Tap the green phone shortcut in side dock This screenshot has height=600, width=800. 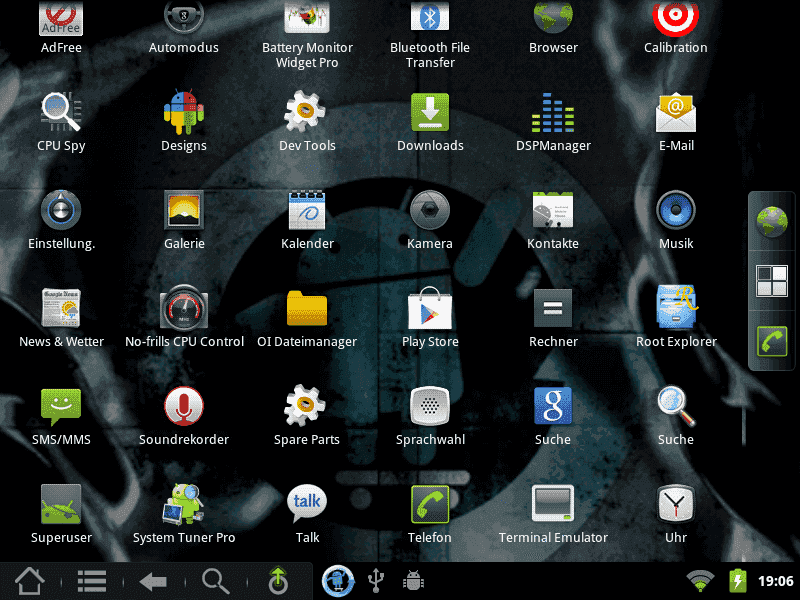tap(771, 341)
